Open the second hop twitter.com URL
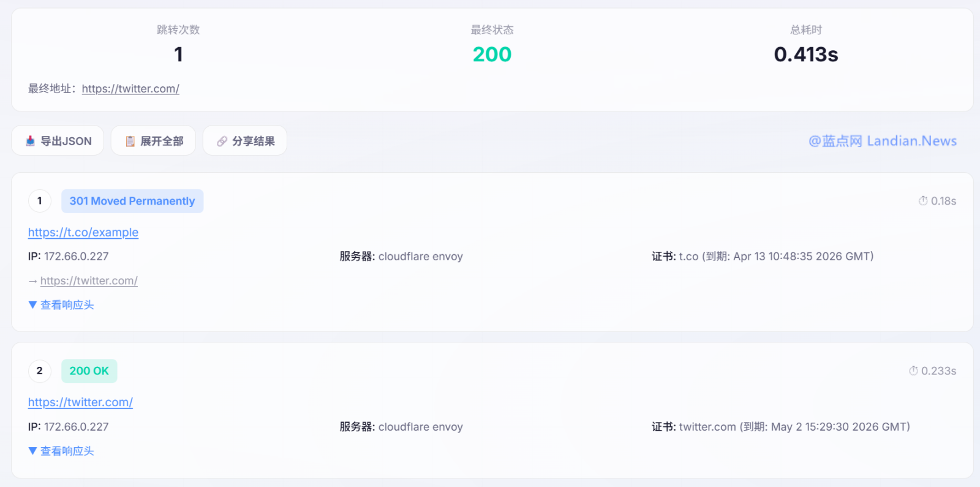 pyautogui.click(x=80, y=402)
